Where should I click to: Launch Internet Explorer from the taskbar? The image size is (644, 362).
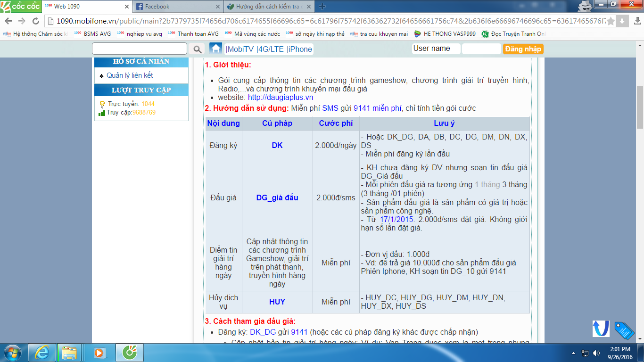(x=42, y=353)
